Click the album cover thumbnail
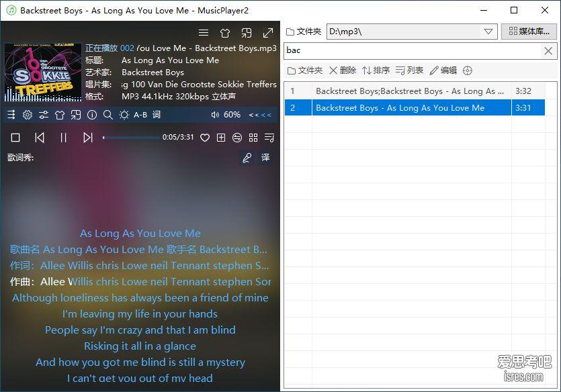Image resolution: width=561 pixels, height=392 pixels. coord(42,72)
